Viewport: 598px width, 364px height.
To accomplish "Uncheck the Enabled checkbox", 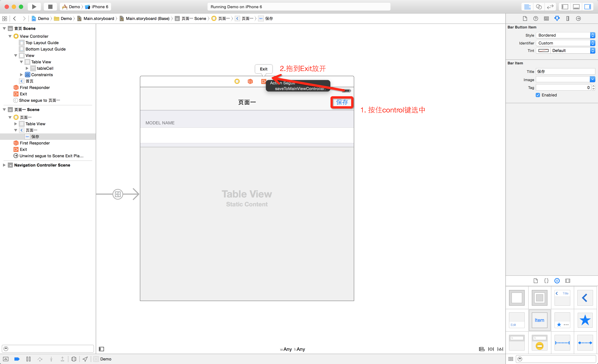I will pyautogui.click(x=538, y=95).
